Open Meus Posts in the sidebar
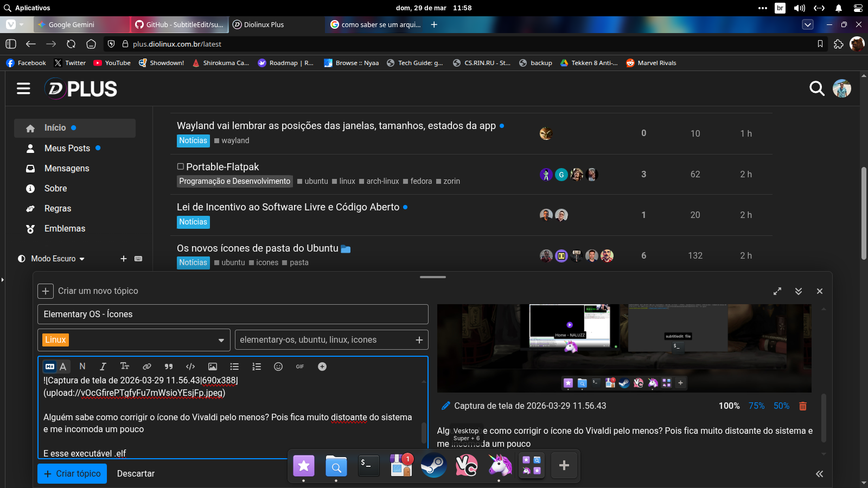This screenshot has height=488, width=868. [x=67, y=148]
